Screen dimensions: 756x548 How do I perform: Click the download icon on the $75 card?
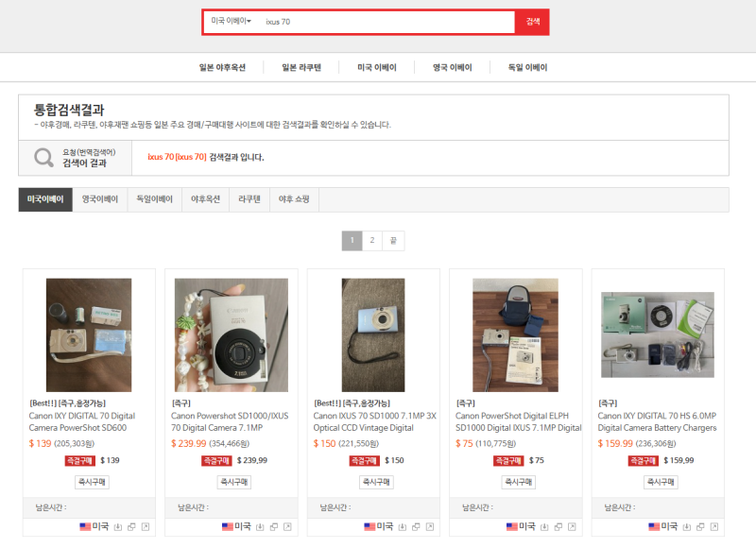[x=544, y=527]
